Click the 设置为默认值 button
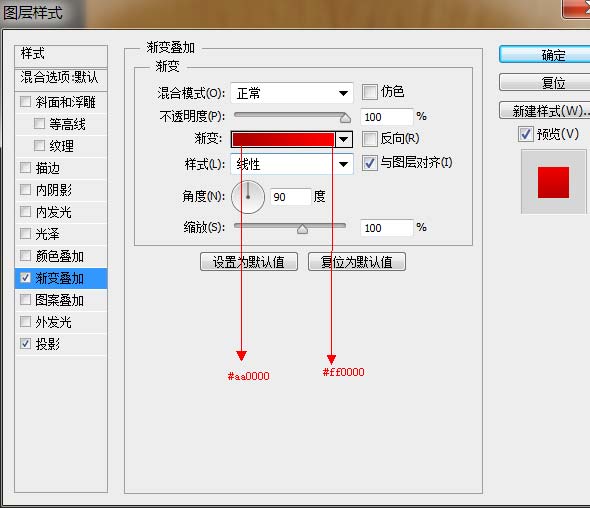 click(249, 262)
